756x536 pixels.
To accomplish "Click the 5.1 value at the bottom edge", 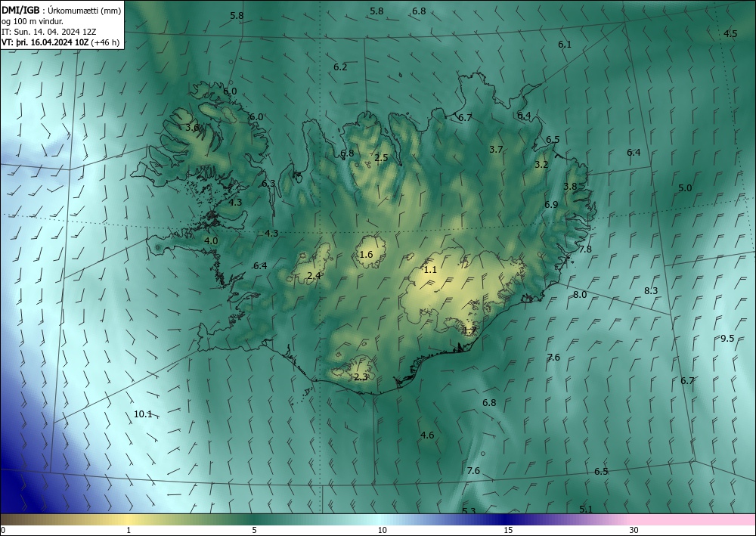I will pos(586,509).
